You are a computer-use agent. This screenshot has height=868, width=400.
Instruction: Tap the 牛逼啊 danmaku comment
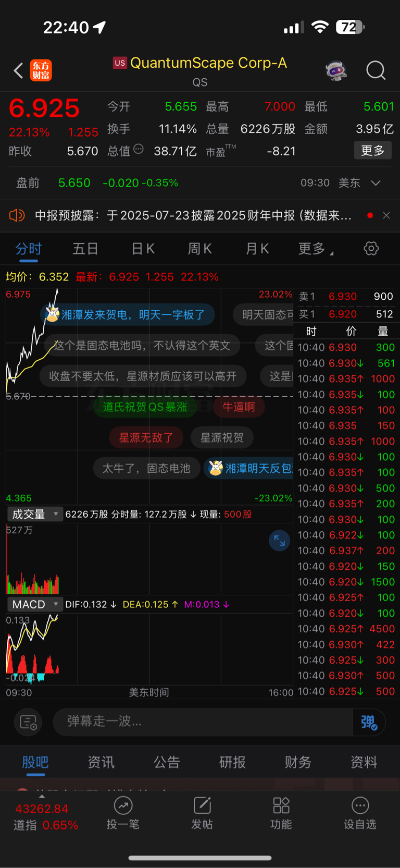pyautogui.click(x=239, y=407)
